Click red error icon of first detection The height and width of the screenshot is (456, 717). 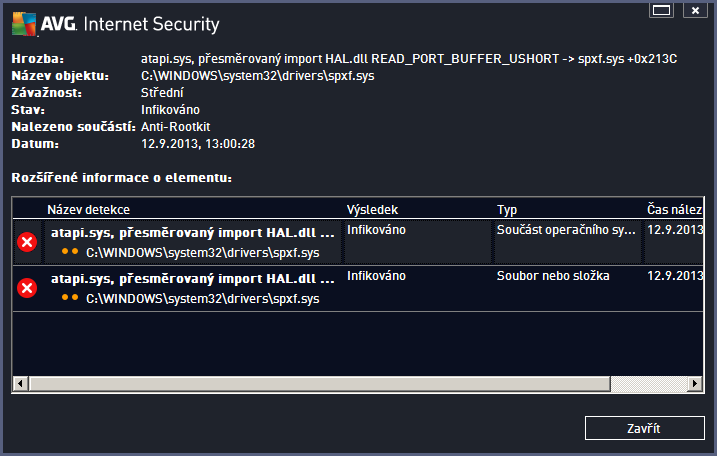pos(27,242)
